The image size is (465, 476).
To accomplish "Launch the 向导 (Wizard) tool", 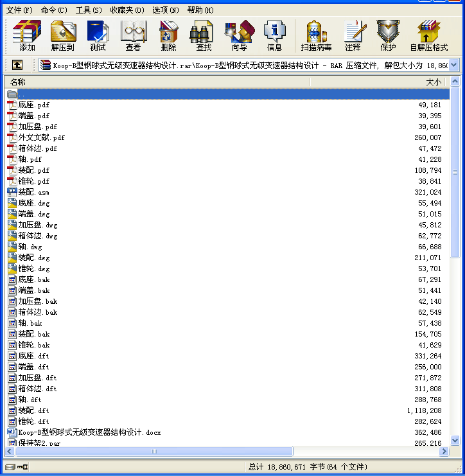I will click(239, 35).
